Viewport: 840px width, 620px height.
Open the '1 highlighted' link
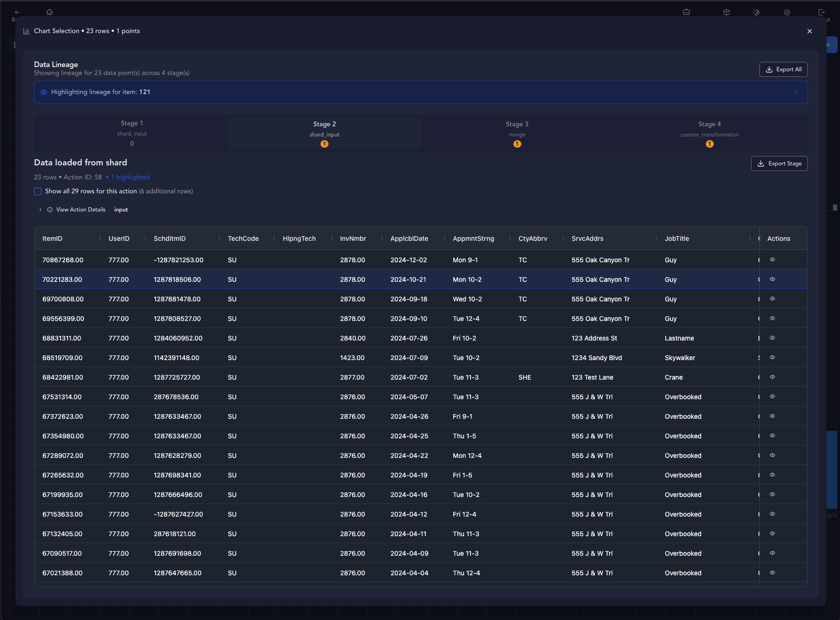point(130,177)
